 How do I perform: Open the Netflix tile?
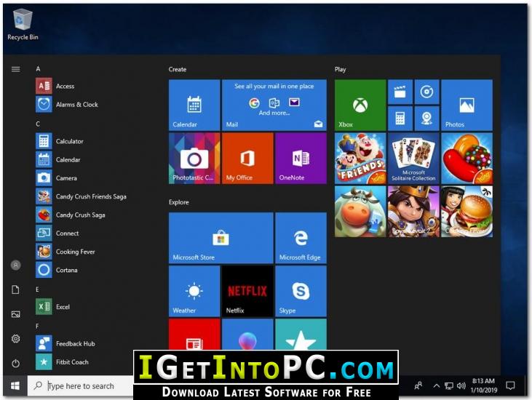(247, 291)
